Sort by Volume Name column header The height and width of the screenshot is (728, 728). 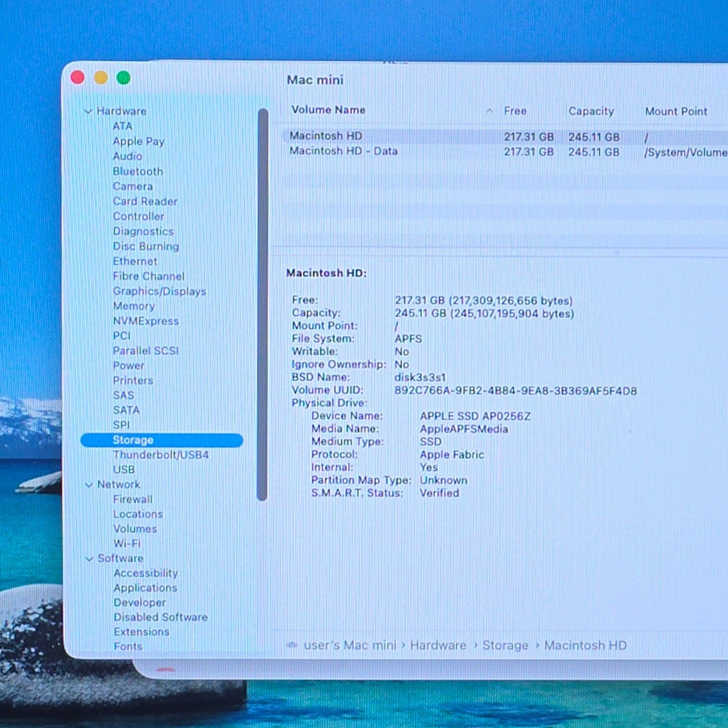pos(328,110)
